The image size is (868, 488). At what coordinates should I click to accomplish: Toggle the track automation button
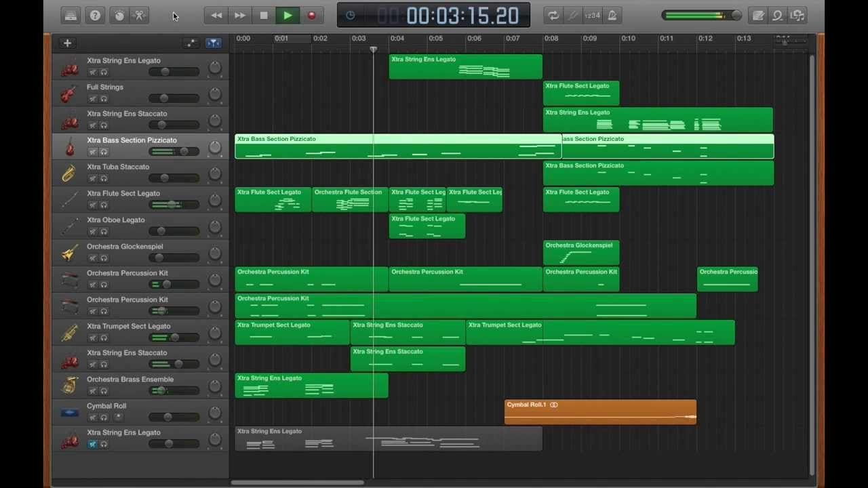tap(192, 43)
